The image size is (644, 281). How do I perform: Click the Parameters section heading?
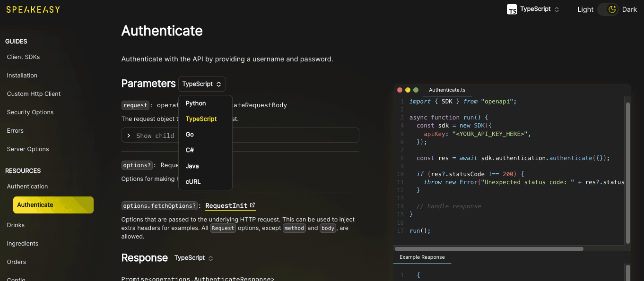pyautogui.click(x=148, y=84)
